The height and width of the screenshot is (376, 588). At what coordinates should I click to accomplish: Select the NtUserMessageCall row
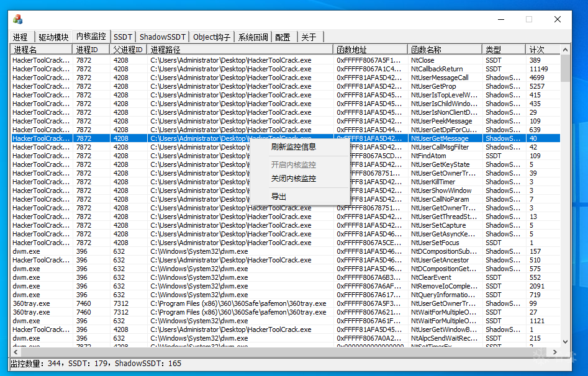click(286, 78)
